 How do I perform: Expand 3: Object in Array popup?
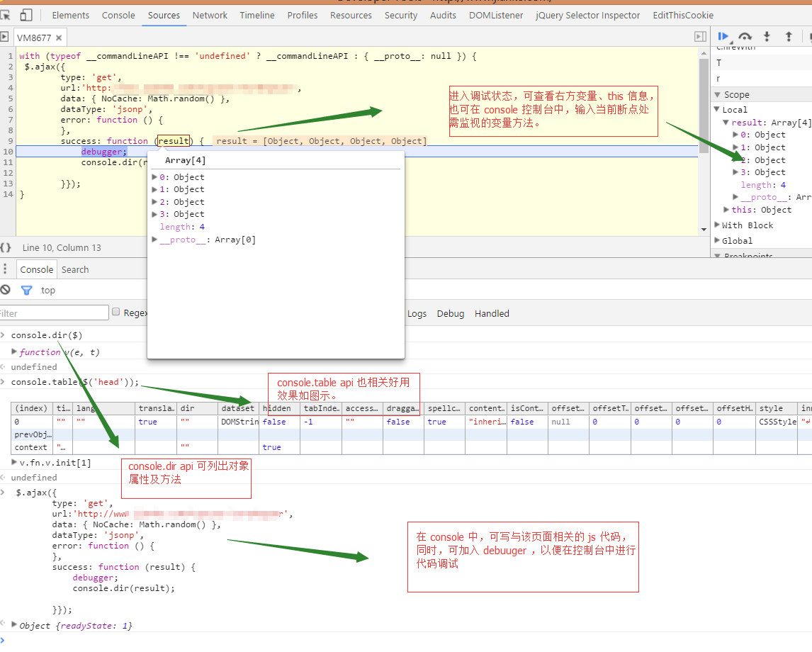click(154, 214)
